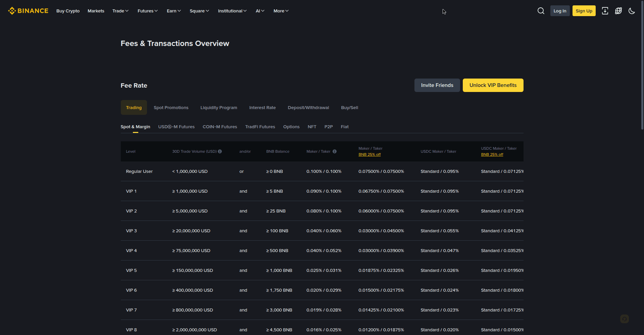Click the Sign Up button
The width and height of the screenshot is (644, 335).
pos(584,11)
